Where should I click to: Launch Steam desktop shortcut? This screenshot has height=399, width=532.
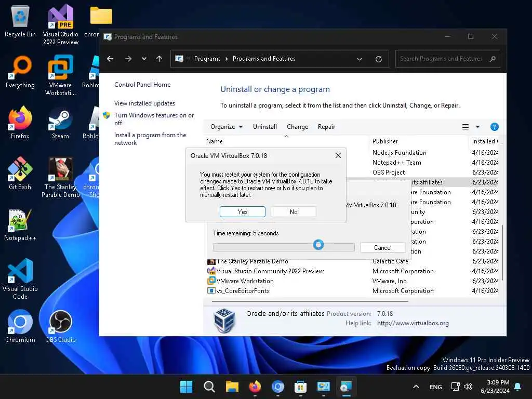click(61, 123)
